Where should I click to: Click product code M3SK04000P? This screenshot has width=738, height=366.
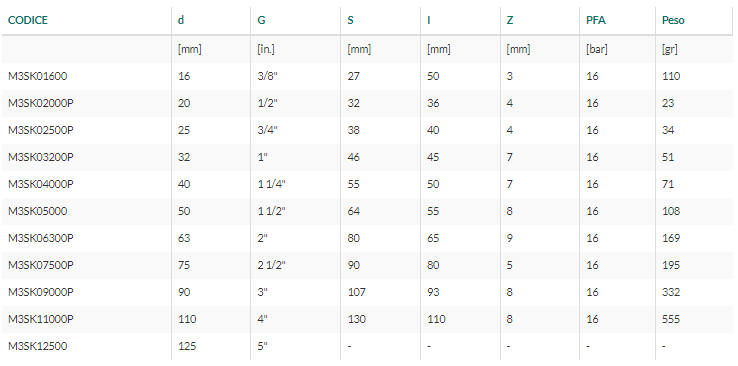click(40, 184)
